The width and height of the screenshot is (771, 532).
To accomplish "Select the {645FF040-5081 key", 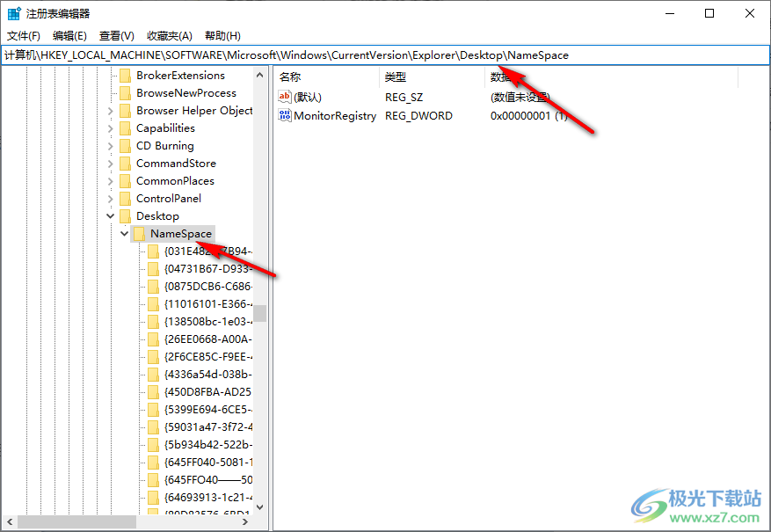I will point(208,463).
